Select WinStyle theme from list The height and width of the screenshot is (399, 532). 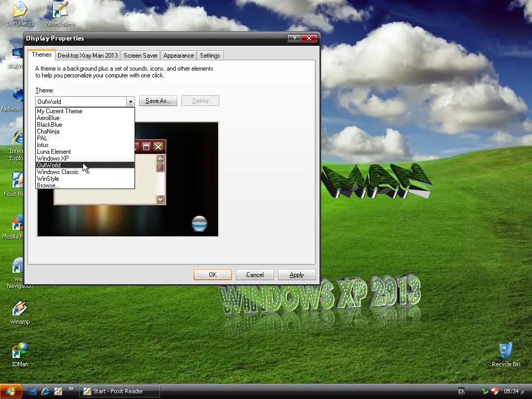[x=85, y=179]
